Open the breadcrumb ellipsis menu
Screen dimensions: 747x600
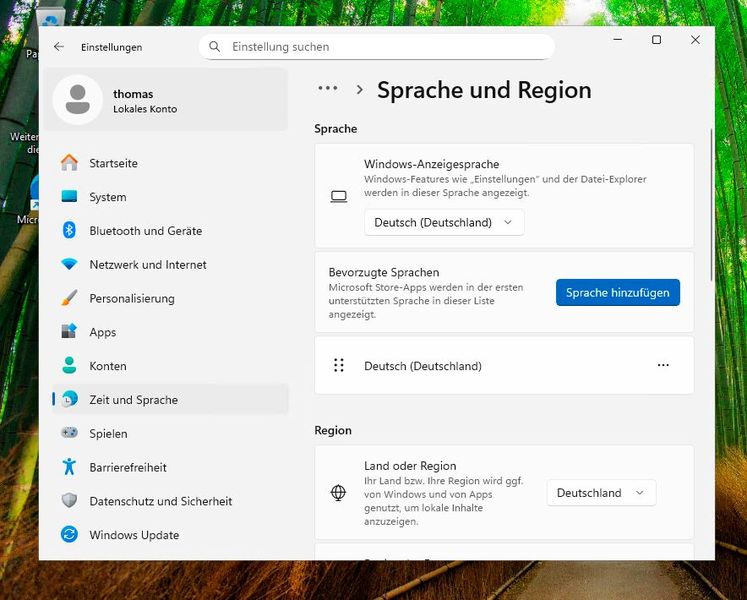328,88
